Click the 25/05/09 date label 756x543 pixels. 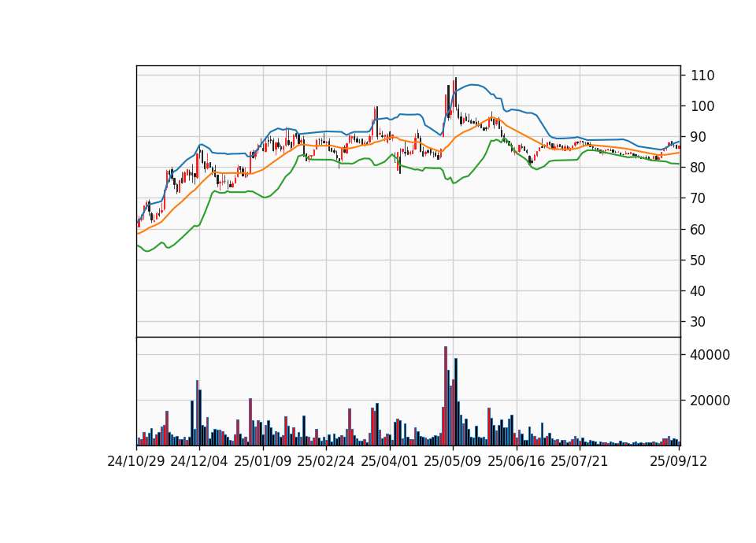pos(453,461)
